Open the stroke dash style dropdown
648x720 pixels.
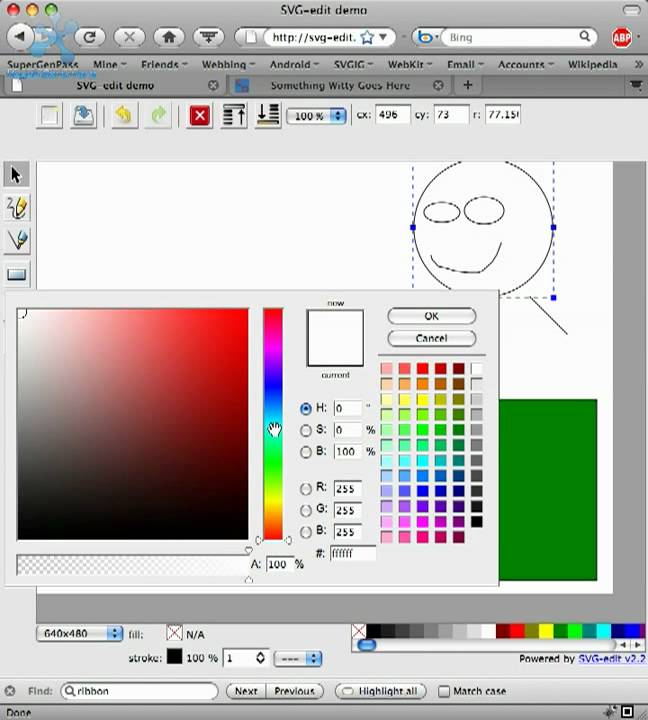[x=298, y=658]
